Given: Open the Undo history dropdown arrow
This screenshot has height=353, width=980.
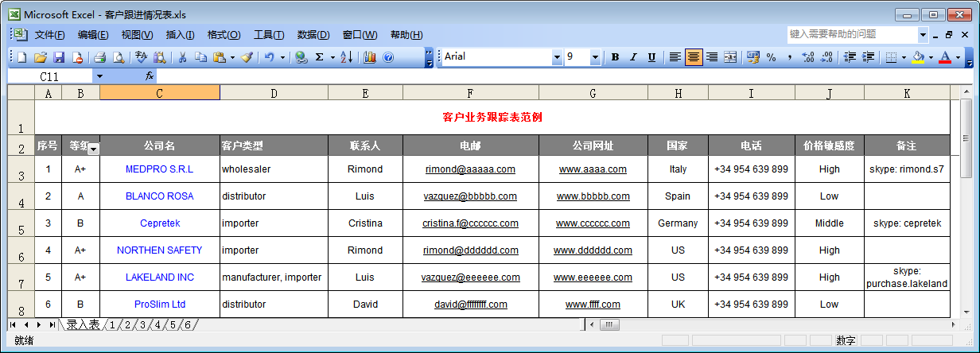Looking at the screenshot, I should [x=282, y=57].
